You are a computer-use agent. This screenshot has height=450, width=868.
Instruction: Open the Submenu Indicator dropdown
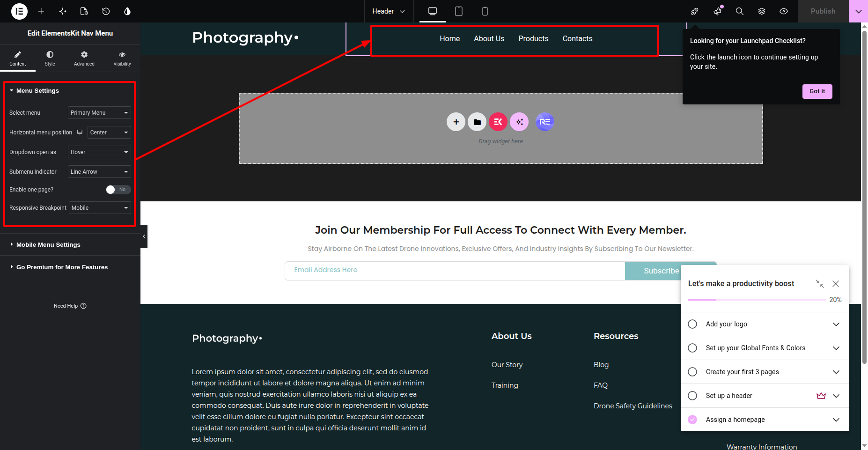(x=99, y=172)
